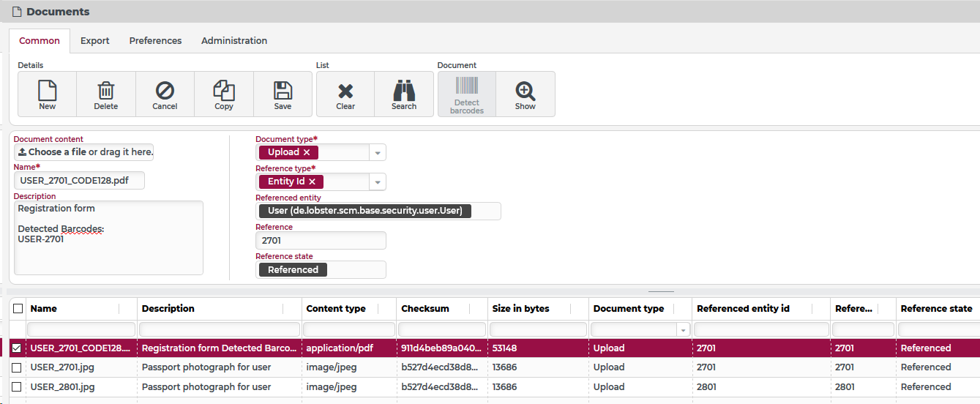Open the Document type dropdown arrow

pos(378,153)
